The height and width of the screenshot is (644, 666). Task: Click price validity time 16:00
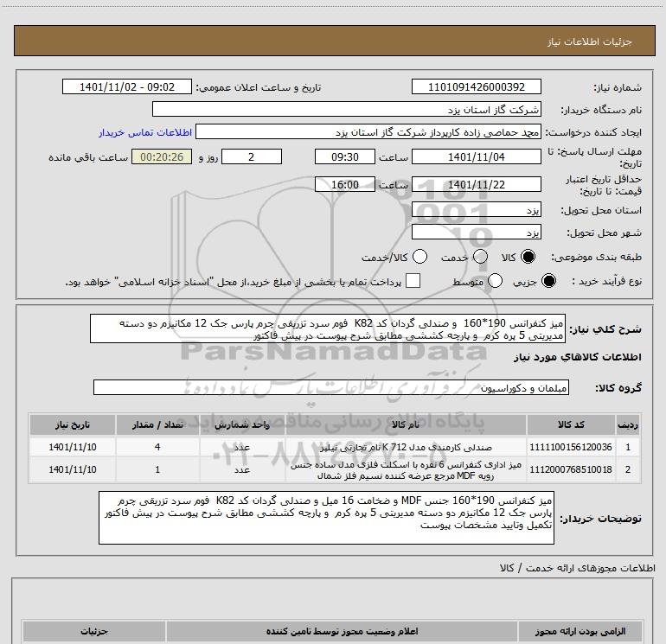point(345,184)
